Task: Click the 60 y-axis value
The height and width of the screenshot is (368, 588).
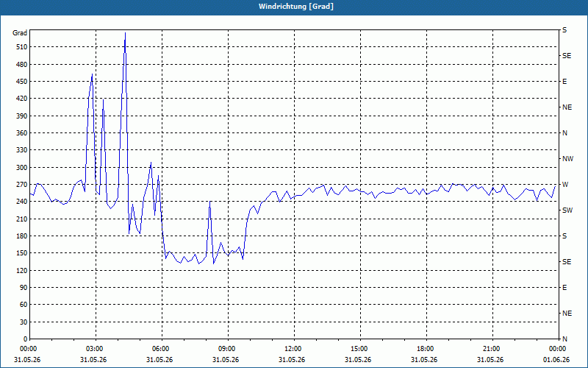Action: (x=24, y=304)
